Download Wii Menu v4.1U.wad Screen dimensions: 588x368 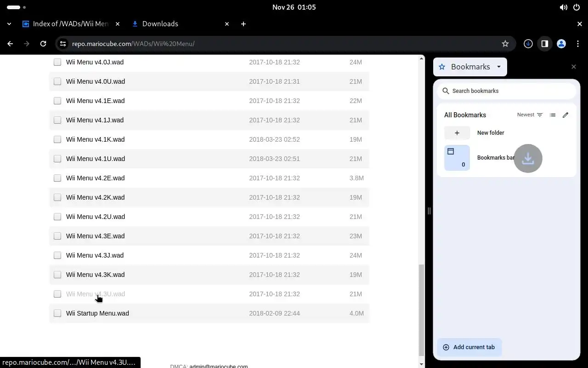click(x=96, y=159)
